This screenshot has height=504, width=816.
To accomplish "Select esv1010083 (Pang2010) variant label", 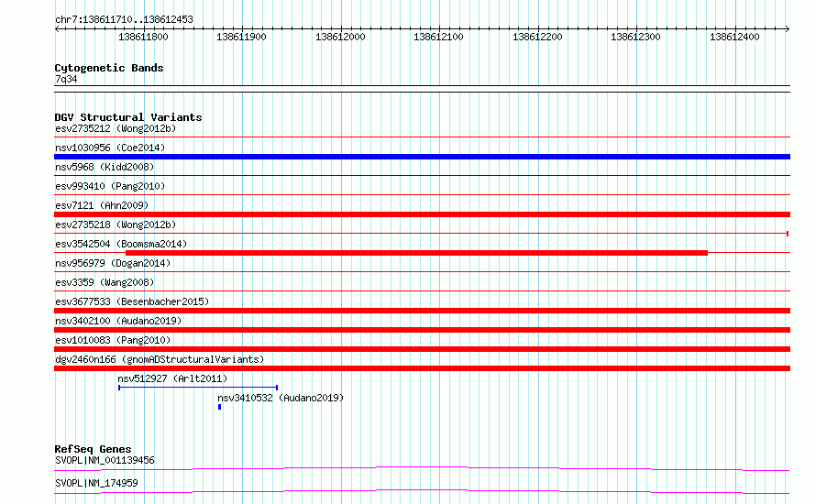I will click(113, 340).
